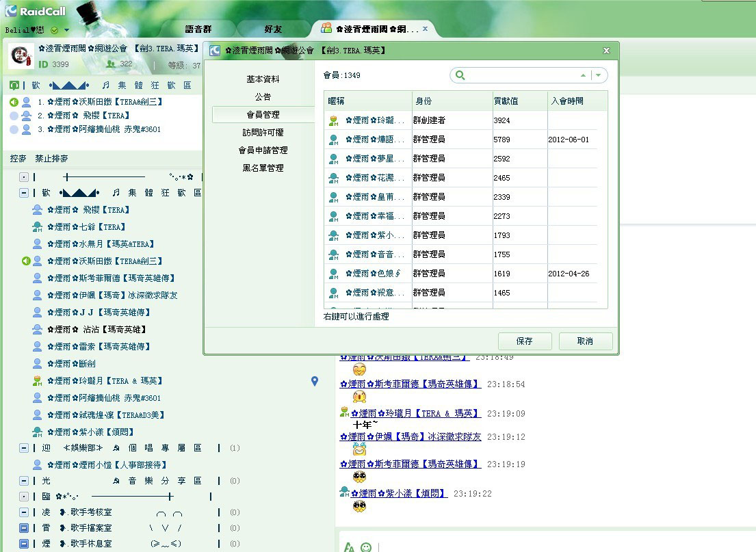Open the user status dropdown arrow beside Belial

click(x=66, y=30)
